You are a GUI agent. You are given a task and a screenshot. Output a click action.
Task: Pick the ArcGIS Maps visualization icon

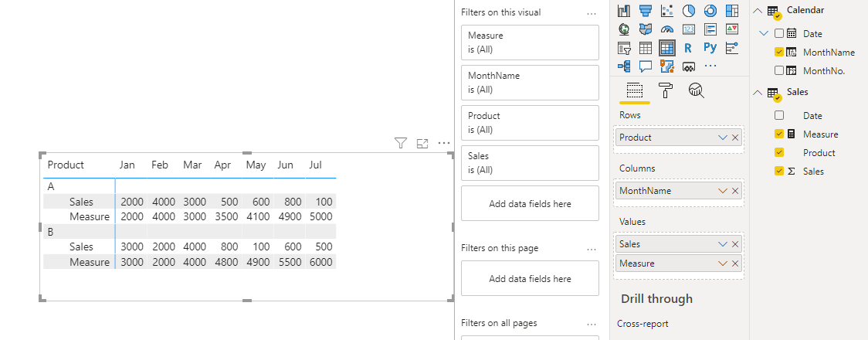pyautogui.click(x=667, y=66)
